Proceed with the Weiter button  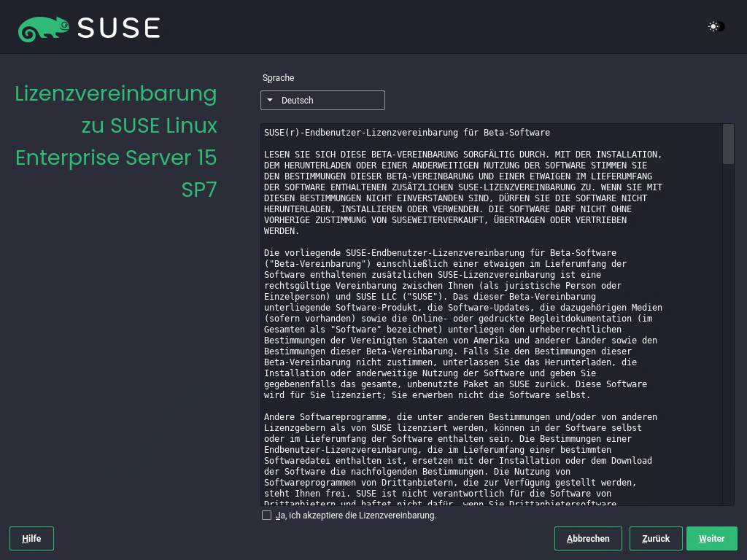click(x=712, y=539)
